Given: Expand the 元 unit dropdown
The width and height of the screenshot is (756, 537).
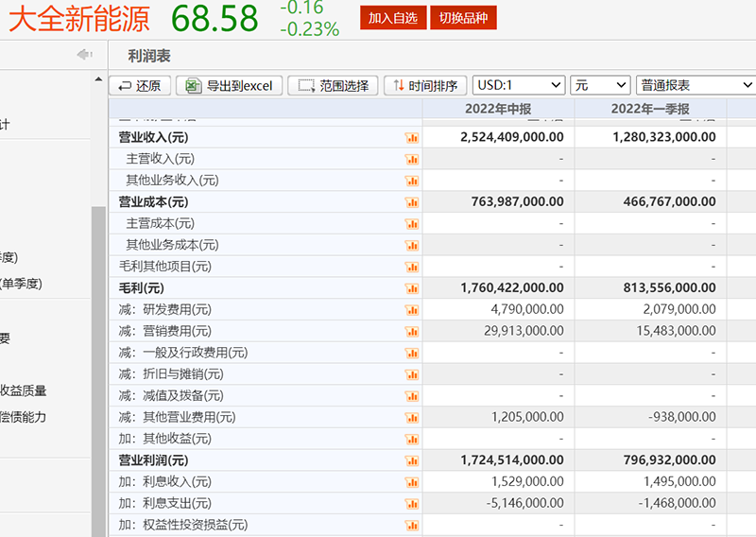Looking at the screenshot, I should click(600, 85).
